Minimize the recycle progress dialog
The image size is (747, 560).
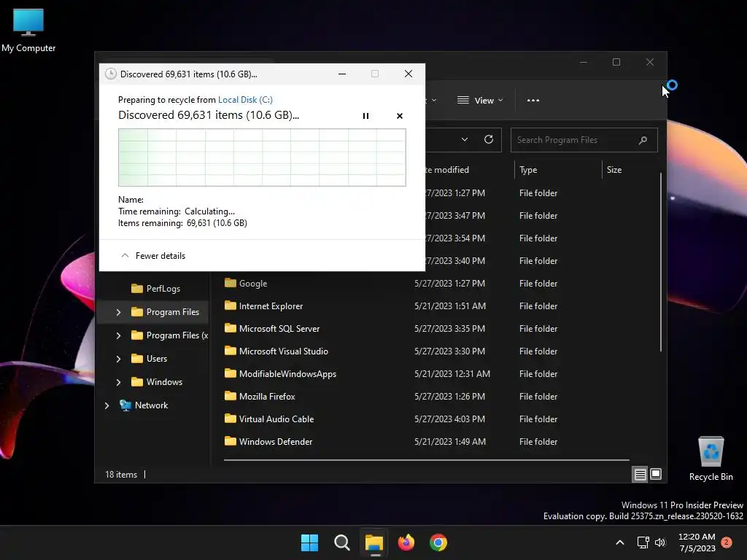(341, 74)
